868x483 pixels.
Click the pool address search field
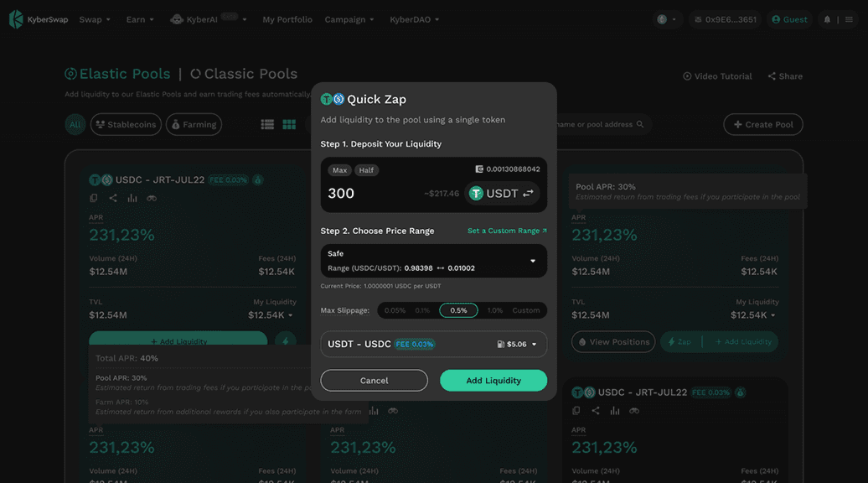pyautogui.click(x=601, y=124)
